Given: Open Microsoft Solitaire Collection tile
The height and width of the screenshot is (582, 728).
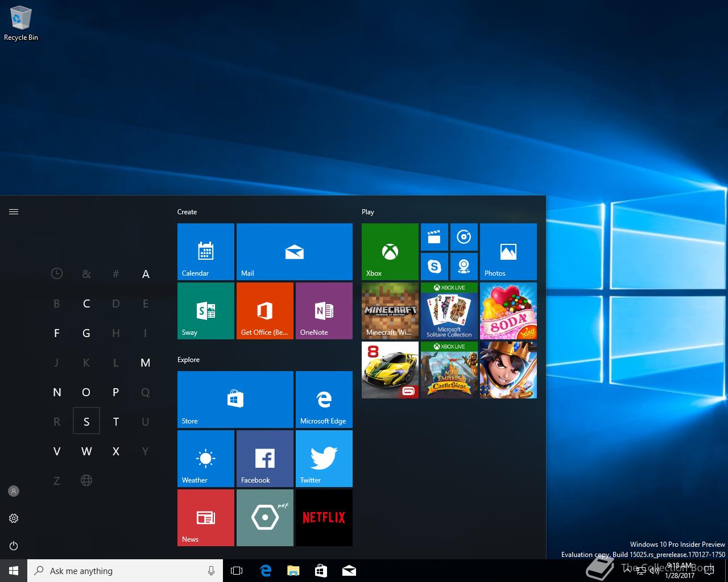Looking at the screenshot, I should 449,311.
